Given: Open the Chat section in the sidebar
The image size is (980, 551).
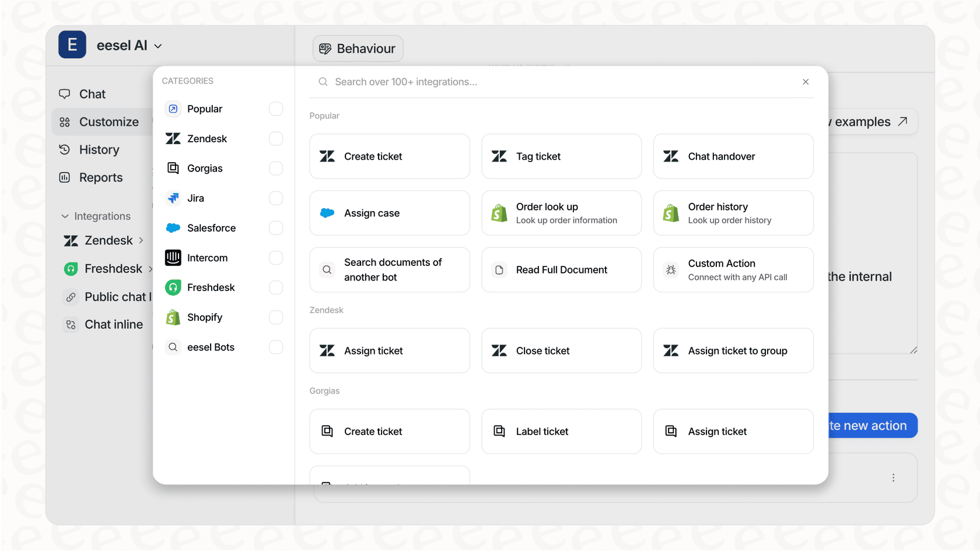Looking at the screenshot, I should pos(92,93).
